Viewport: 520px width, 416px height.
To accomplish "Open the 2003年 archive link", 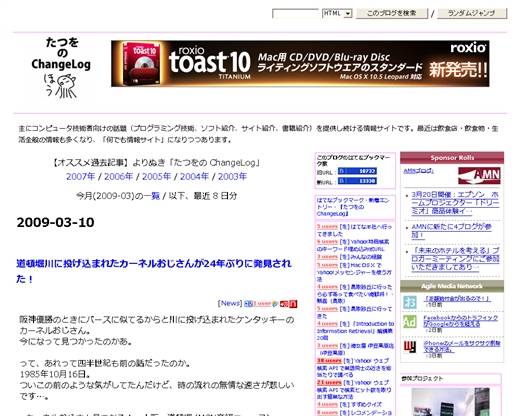I will [x=232, y=177].
